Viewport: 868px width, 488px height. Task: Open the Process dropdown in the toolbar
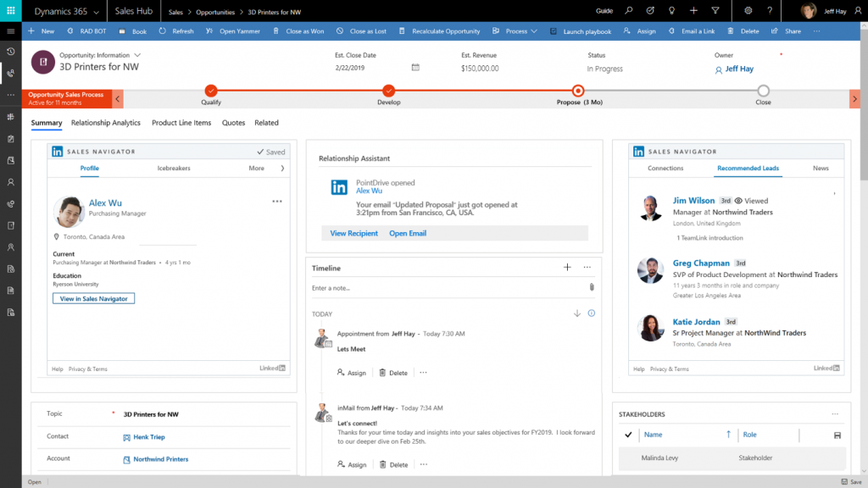(x=520, y=30)
